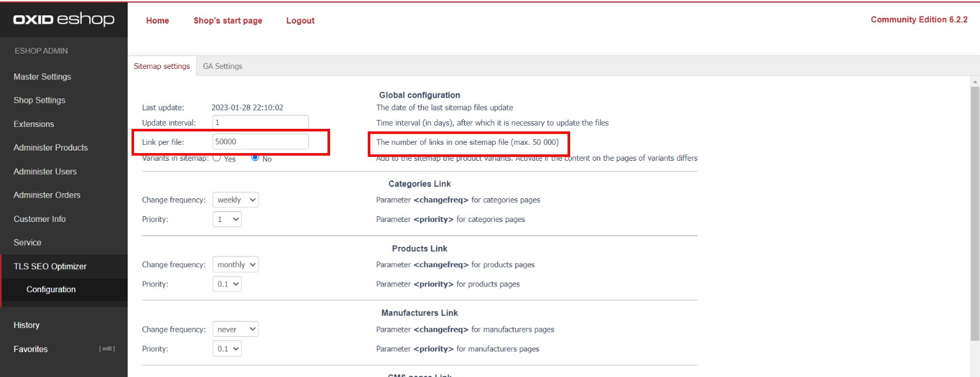This screenshot has width=980, height=377.
Task: Open Administer Products
Action: click(x=50, y=147)
